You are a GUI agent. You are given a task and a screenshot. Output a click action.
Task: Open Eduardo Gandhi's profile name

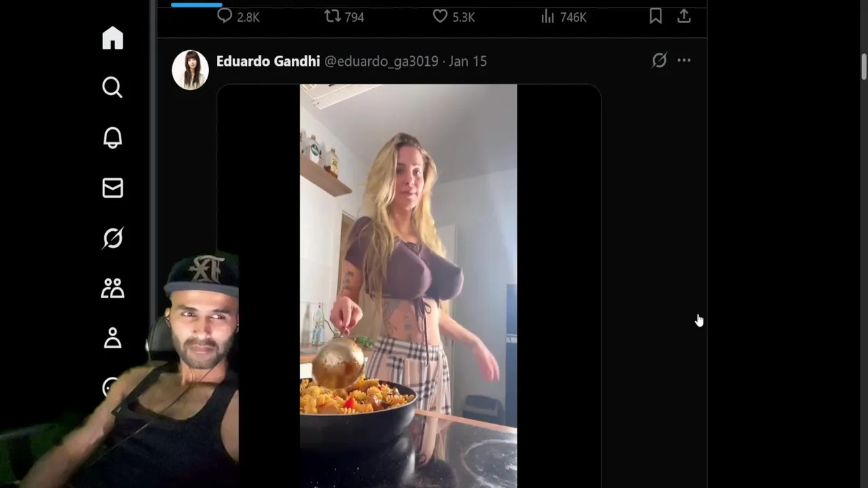pos(268,61)
